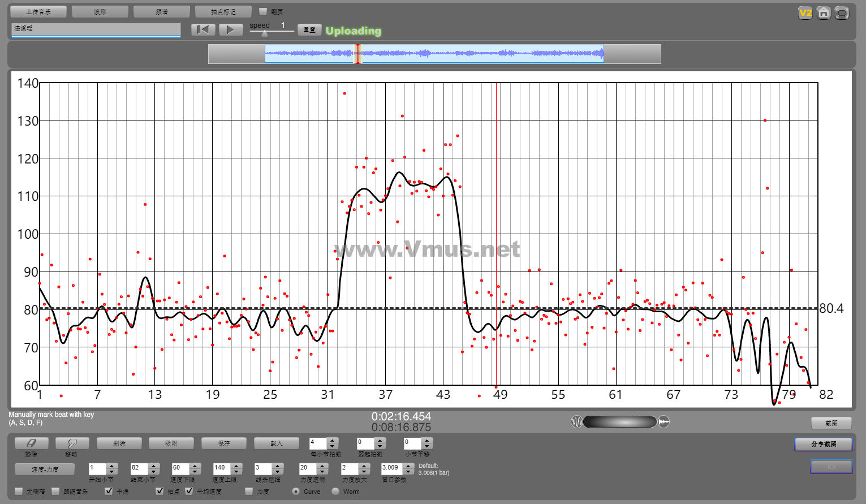Increase the 结束小节 end bar value
Viewport: 866px width, 504px height.
coord(154,466)
